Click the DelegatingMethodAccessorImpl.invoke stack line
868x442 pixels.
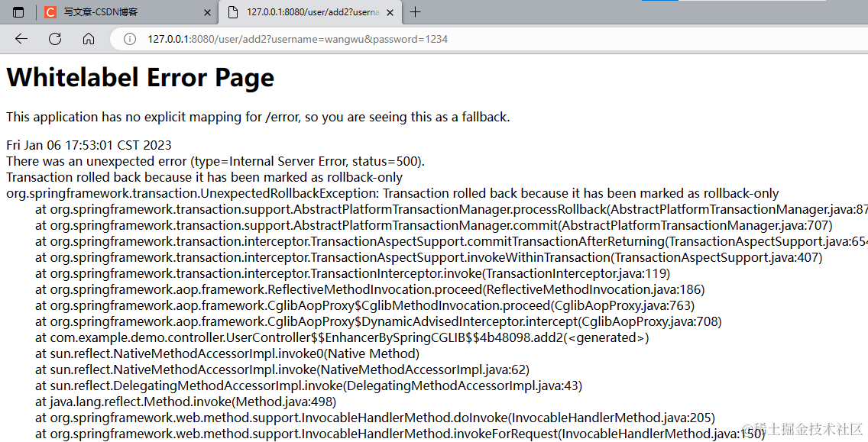tap(309, 386)
